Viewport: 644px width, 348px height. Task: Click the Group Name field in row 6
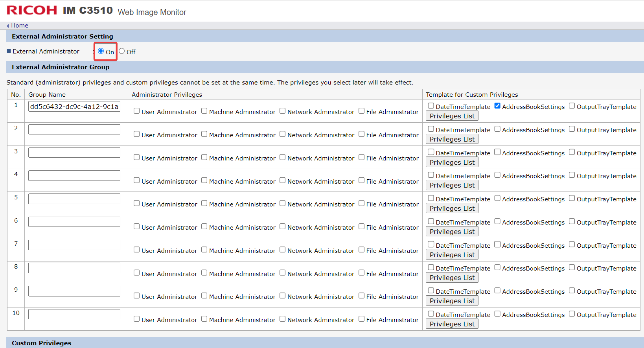coord(74,222)
